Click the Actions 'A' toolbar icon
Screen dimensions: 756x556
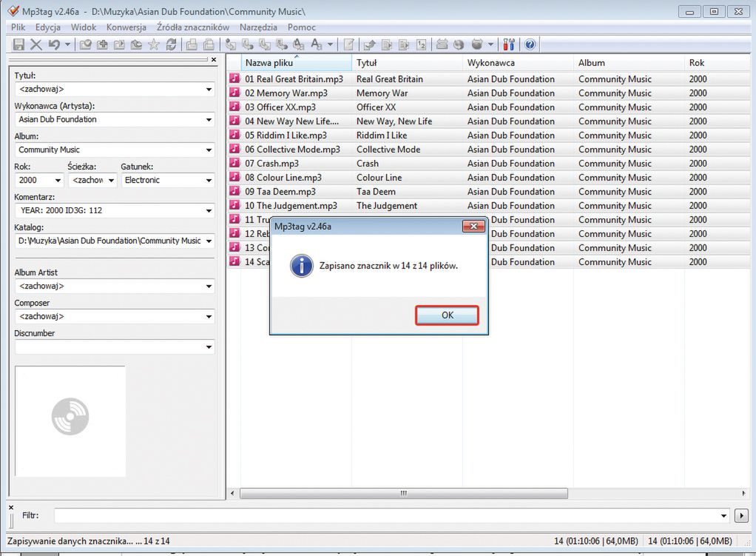click(x=317, y=45)
